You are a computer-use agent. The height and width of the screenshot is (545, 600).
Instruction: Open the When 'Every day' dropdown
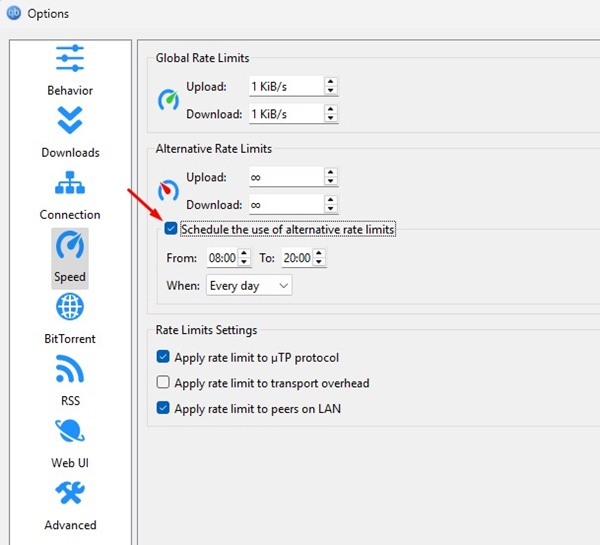click(x=248, y=286)
